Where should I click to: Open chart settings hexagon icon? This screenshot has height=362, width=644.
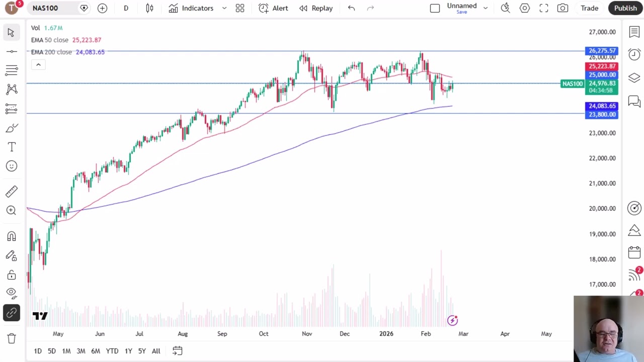[x=524, y=8]
